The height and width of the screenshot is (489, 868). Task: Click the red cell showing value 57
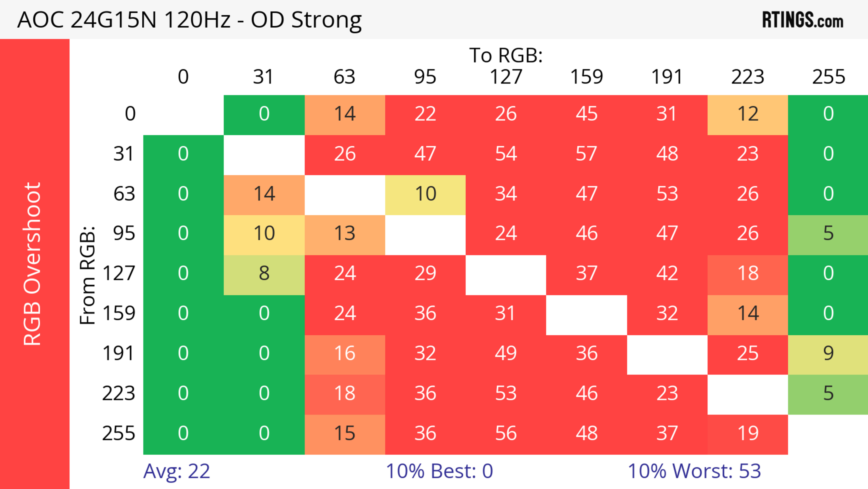pyautogui.click(x=587, y=154)
